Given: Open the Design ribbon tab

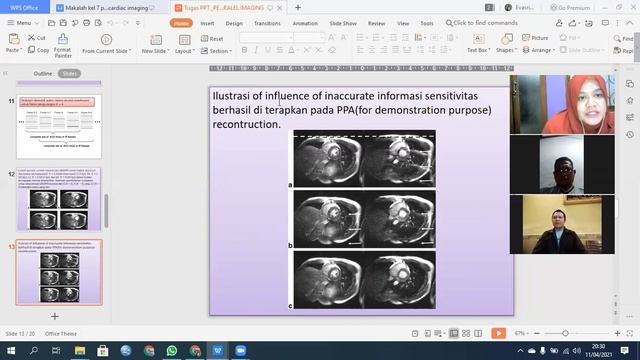Looking at the screenshot, I should coord(234,23).
